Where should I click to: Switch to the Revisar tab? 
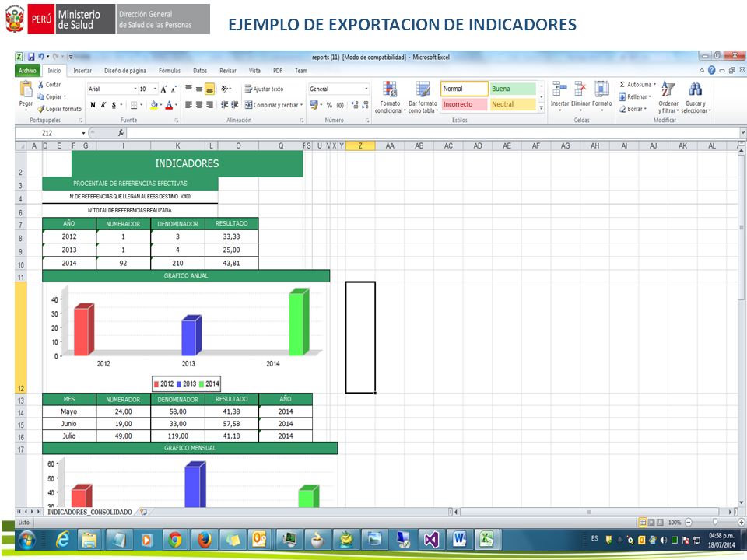tap(228, 71)
